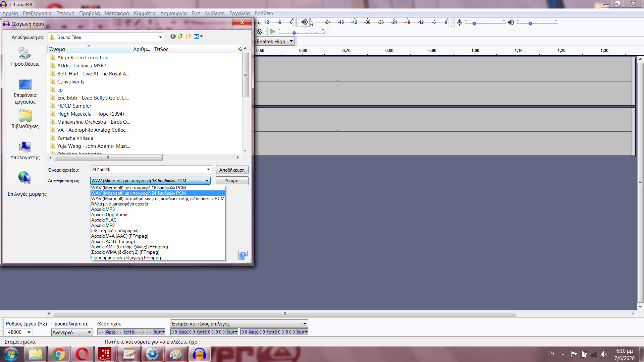This screenshot has height=362, width=644.
Task: Choose FLAC files export format
Action: [x=158, y=220]
